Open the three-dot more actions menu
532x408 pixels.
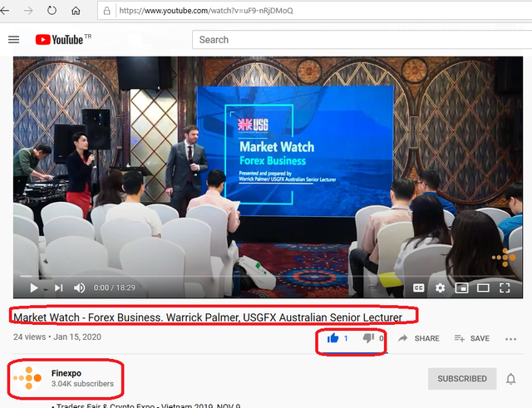510,339
